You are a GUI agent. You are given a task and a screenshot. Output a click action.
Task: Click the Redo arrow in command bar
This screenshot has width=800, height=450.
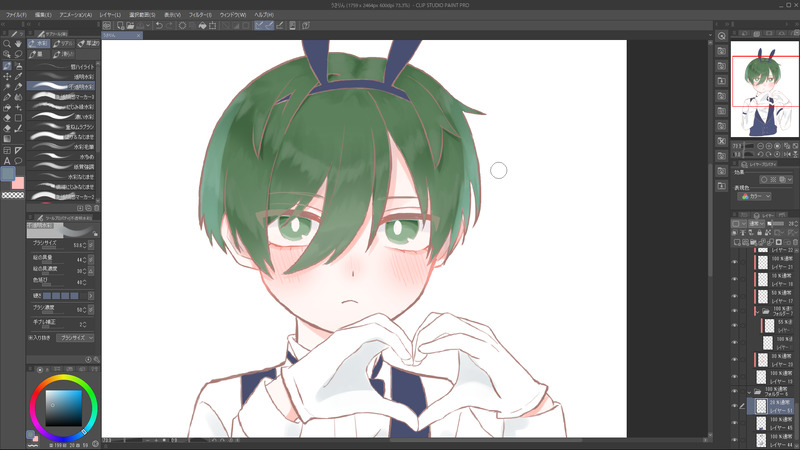coord(169,25)
